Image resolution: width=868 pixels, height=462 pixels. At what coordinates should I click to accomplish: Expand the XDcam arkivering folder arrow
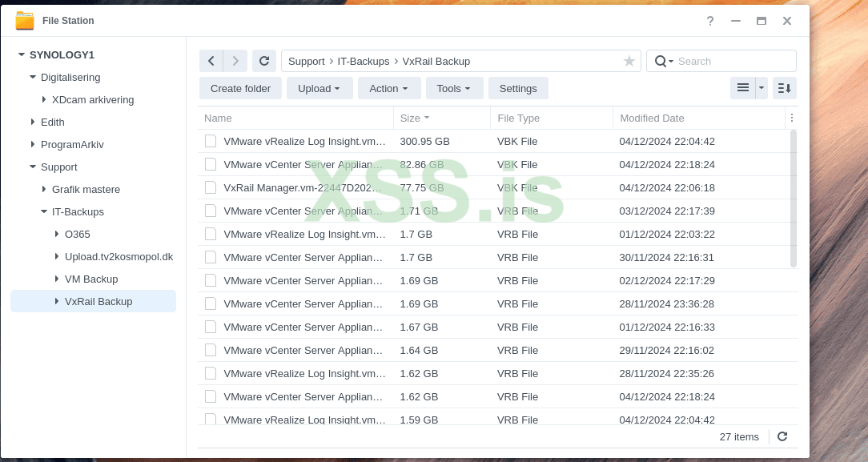[x=44, y=99]
